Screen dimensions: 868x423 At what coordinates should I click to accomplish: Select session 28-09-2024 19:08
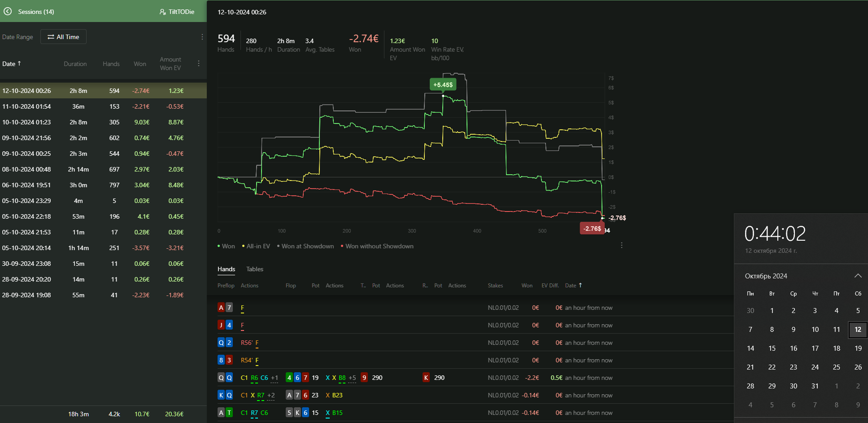point(103,295)
